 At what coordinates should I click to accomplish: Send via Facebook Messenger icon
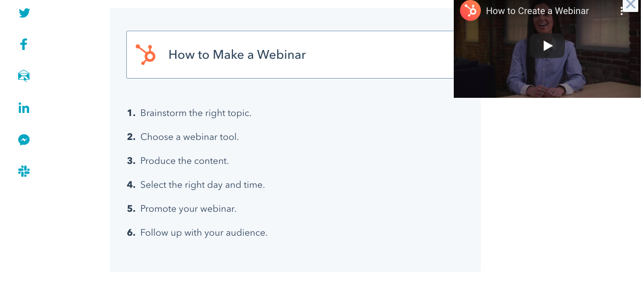point(24,140)
